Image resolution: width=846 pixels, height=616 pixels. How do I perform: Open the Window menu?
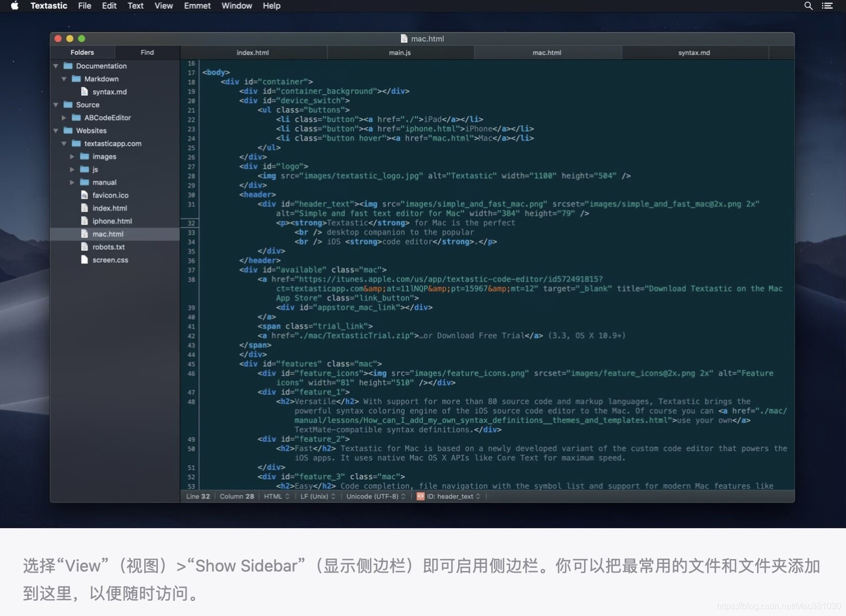[x=237, y=5]
